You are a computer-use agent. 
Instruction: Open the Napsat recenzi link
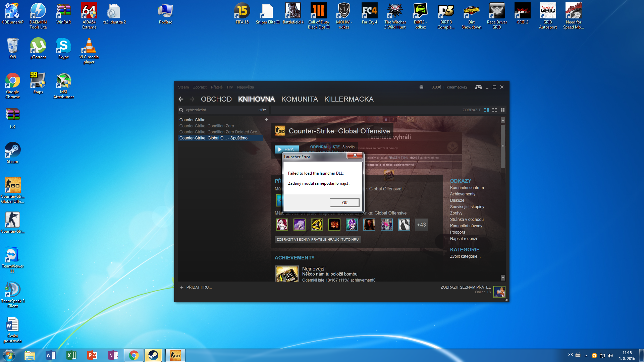(464, 239)
